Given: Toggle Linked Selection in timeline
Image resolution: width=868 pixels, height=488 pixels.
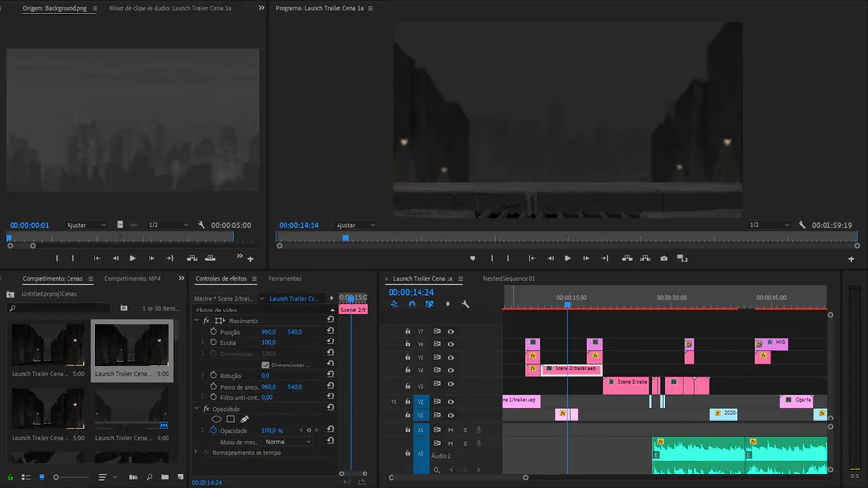Looking at the screenshot, I should 429,304.
